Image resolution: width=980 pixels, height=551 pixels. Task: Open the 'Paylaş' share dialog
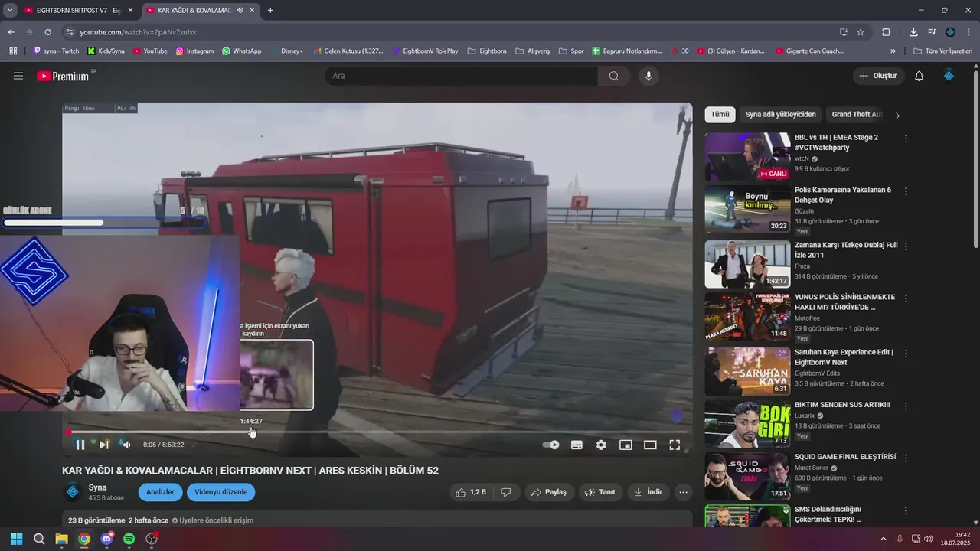(x=549, y=492)
